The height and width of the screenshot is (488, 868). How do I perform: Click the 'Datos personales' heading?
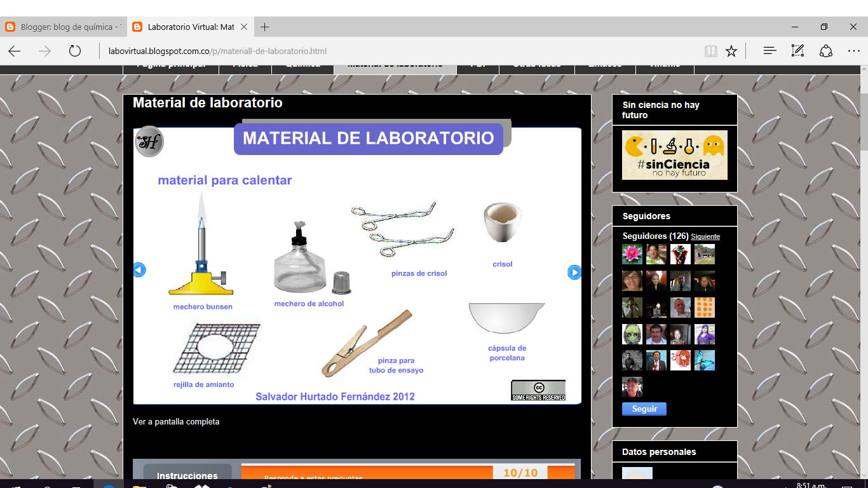click(x=659, y=452)
